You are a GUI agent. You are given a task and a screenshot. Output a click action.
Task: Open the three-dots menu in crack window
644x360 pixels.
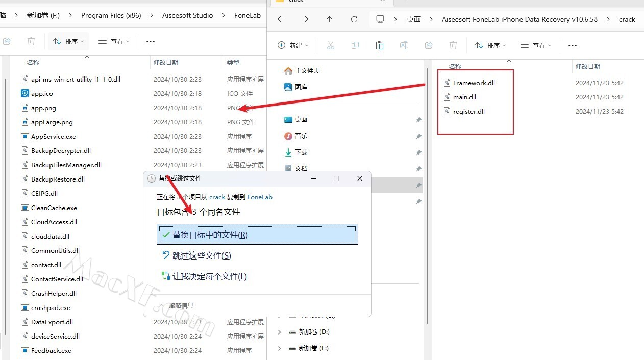[x=572, y=45]
